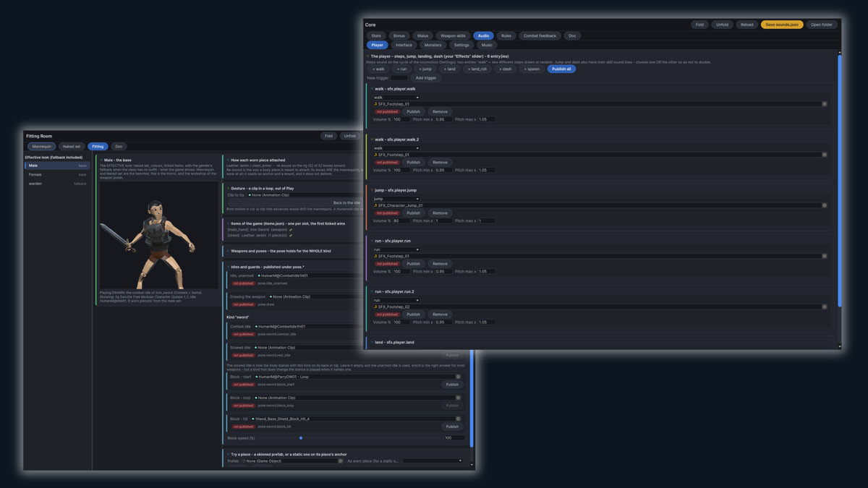Image resolution: width=868 pixels, height=488 pixels.
Task: Expand the 'land - sfx.player.land' section
Action: click(x=372, y=342)
